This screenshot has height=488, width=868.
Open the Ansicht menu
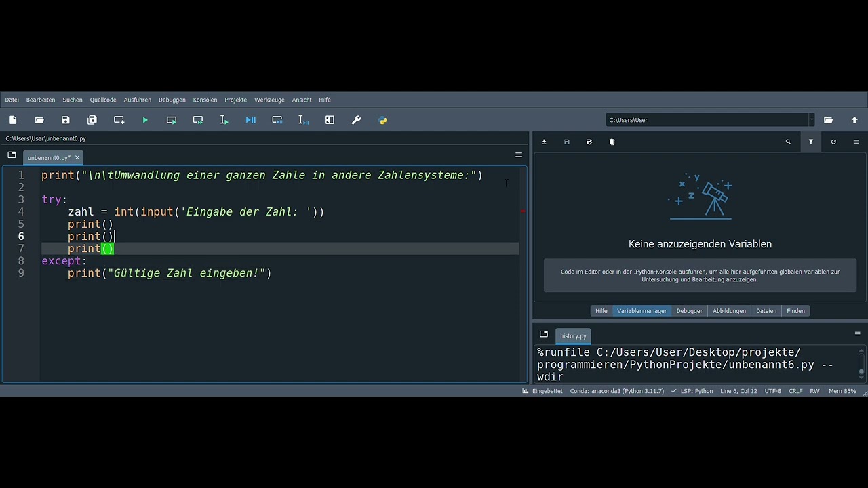point(302,100)
